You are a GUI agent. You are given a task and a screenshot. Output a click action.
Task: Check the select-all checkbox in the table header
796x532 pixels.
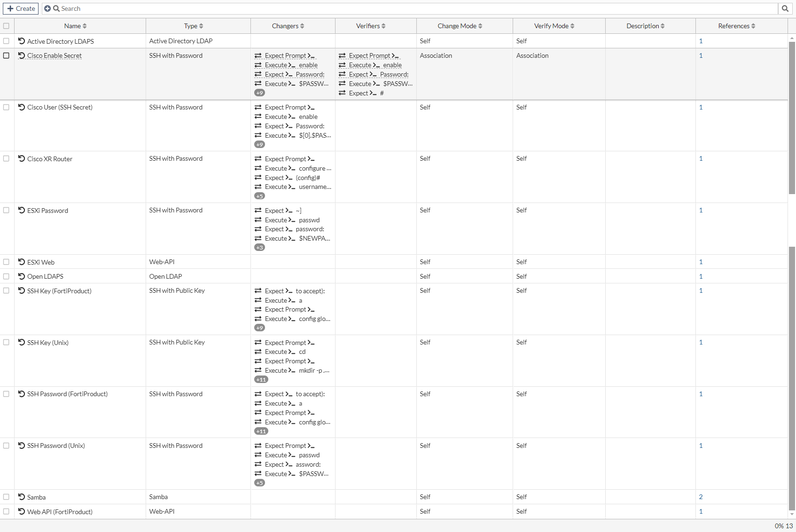coord(6,26)
